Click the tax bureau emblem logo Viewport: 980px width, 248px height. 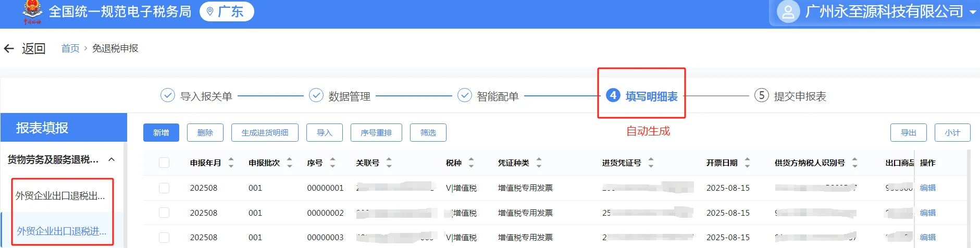[32, 11]
